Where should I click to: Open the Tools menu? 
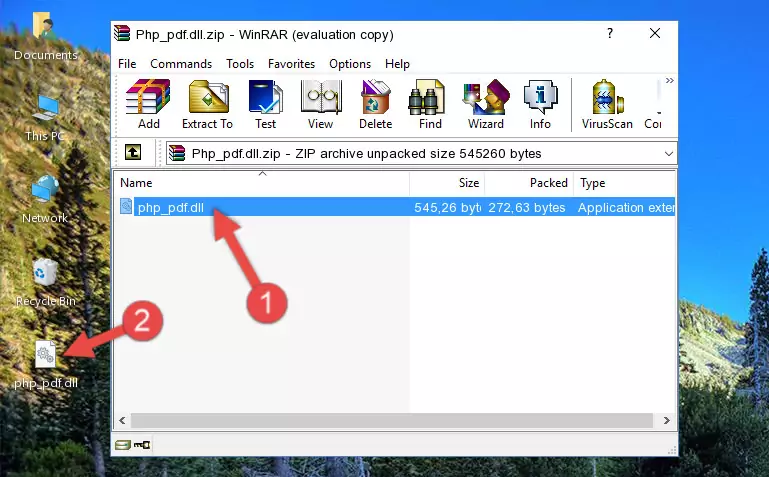[240, 64]
